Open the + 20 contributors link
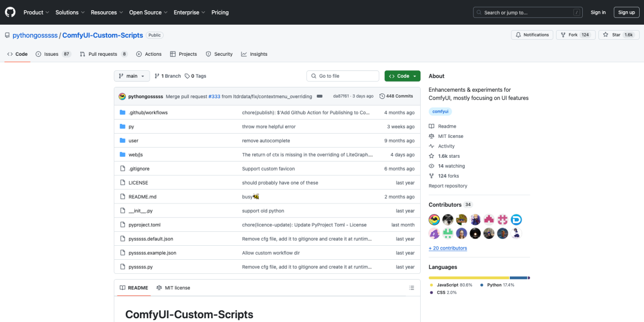This screenshot has height=322, width=644. coord(448,248)
